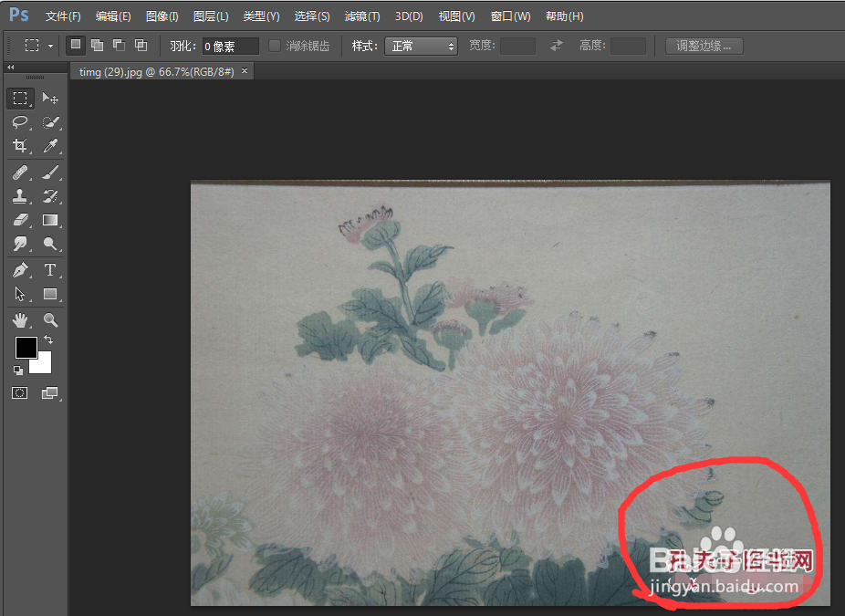
Task: Toggle Quick Mask mode
Action: click(20, 393)
